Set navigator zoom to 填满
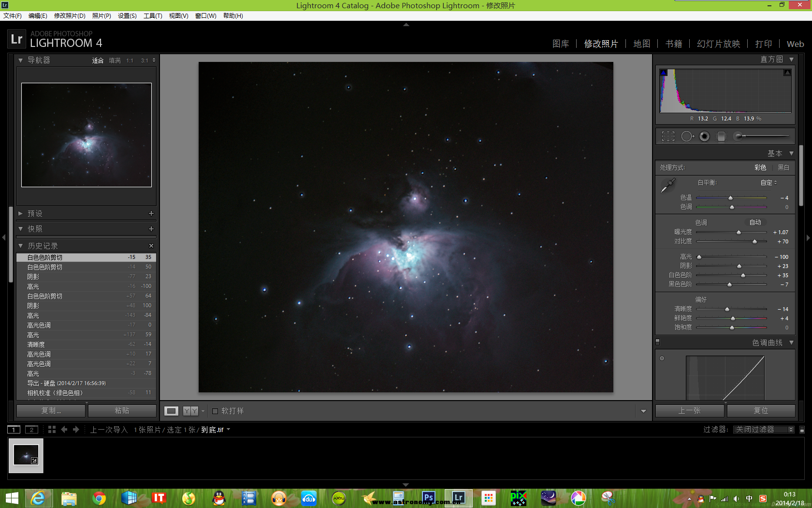The width and height of the screenshot is (812, 508). (115, 60)
